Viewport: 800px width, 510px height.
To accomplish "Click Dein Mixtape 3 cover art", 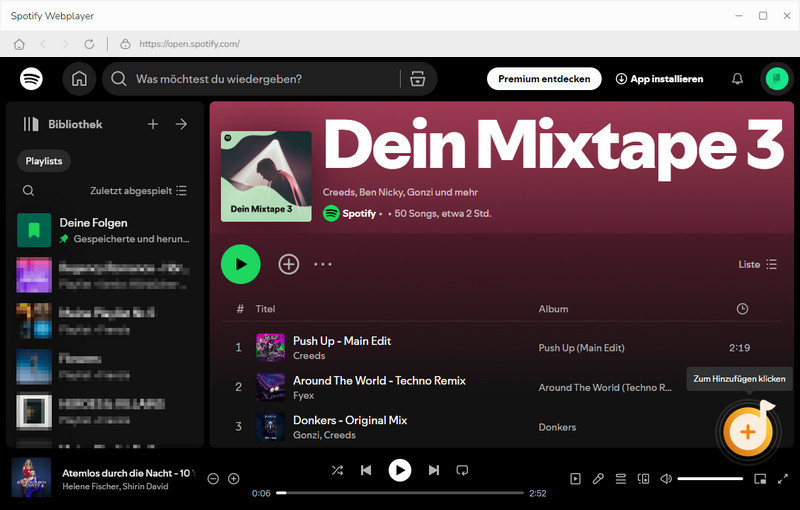I will coord(266,176).
